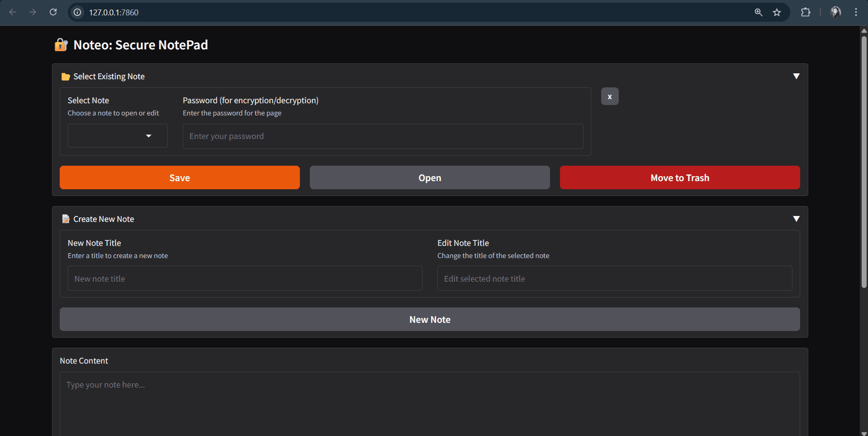
Task: Focus the Enter your password field
Action: click(383, 136)
